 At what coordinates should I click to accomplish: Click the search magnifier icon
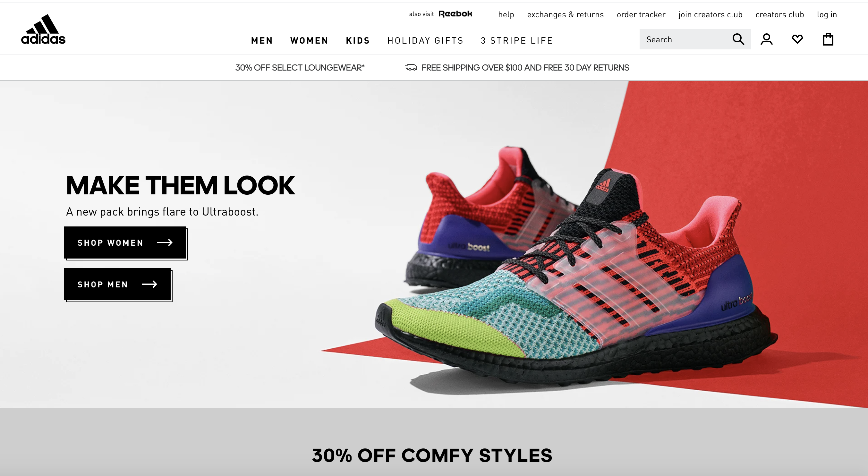738,39
